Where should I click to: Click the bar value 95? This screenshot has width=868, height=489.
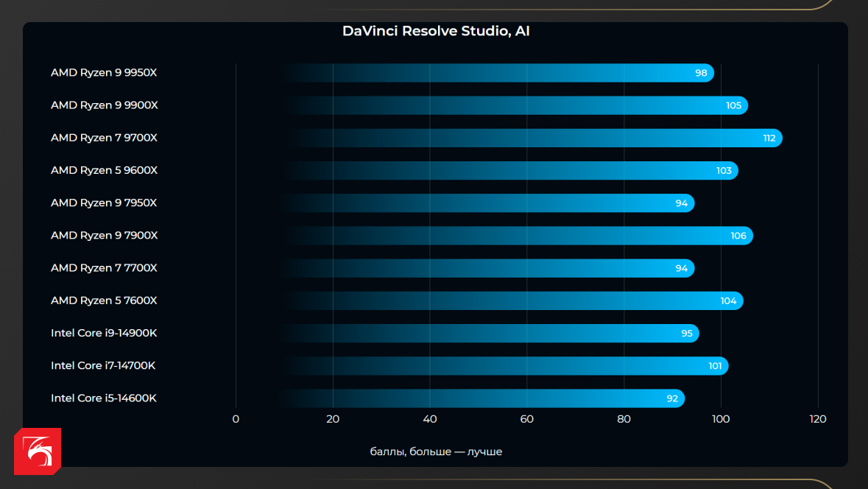[x=686, y=334]
